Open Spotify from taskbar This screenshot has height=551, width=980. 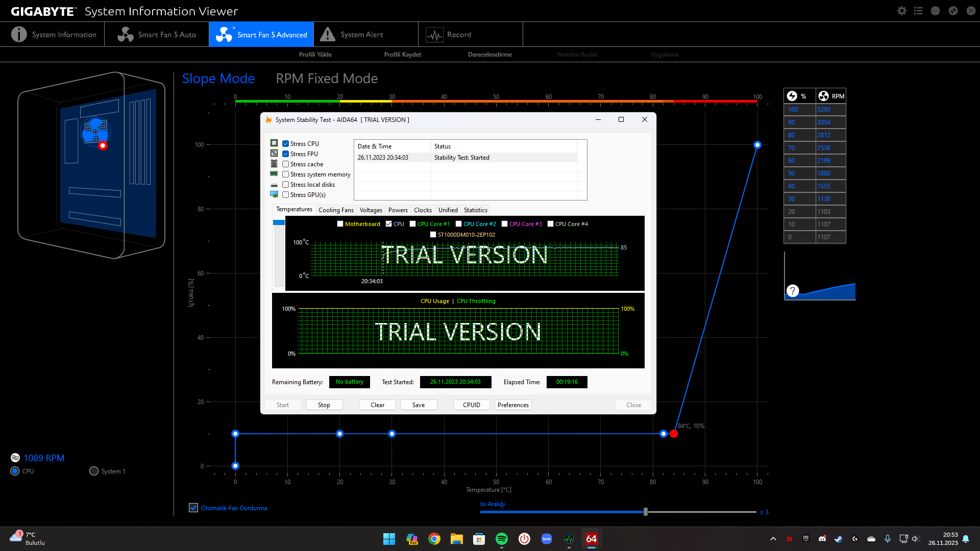(502, 539)
